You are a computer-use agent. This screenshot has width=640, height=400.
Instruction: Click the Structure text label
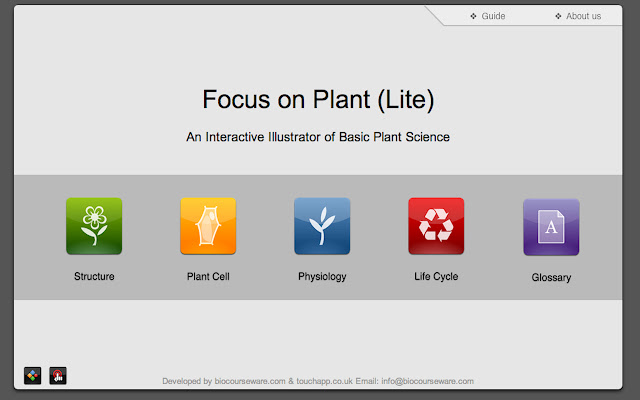click(x=94, y=276)
